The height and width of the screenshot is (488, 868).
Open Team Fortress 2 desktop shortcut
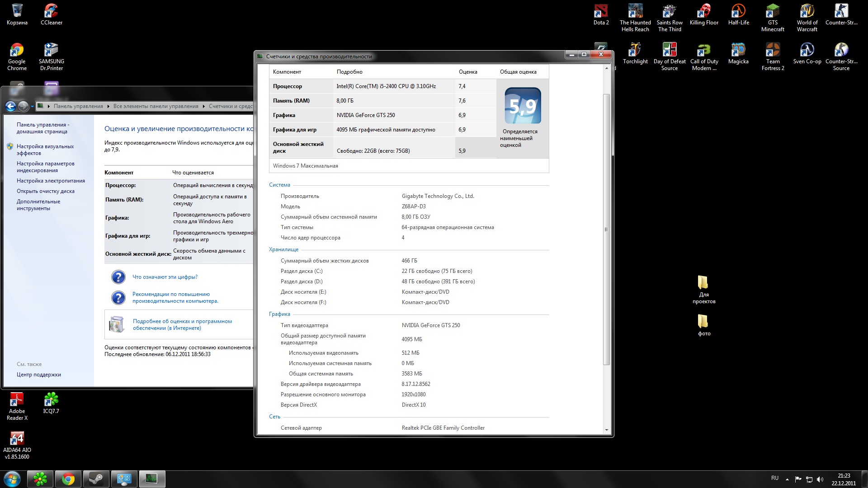pos(773,56)
